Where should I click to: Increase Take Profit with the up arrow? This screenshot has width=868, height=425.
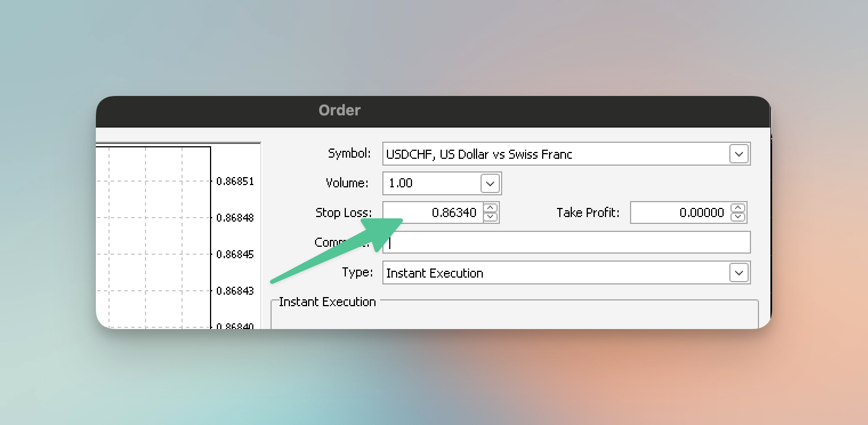click(x=738, y=208)
